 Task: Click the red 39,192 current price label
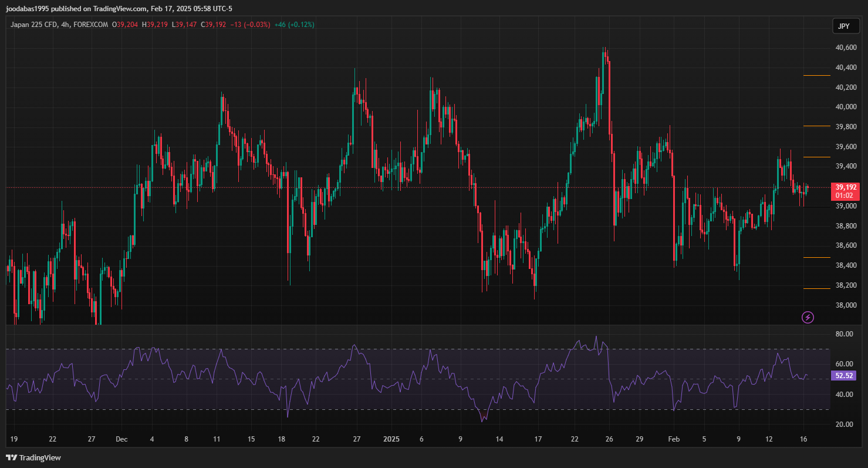(847, 187)
